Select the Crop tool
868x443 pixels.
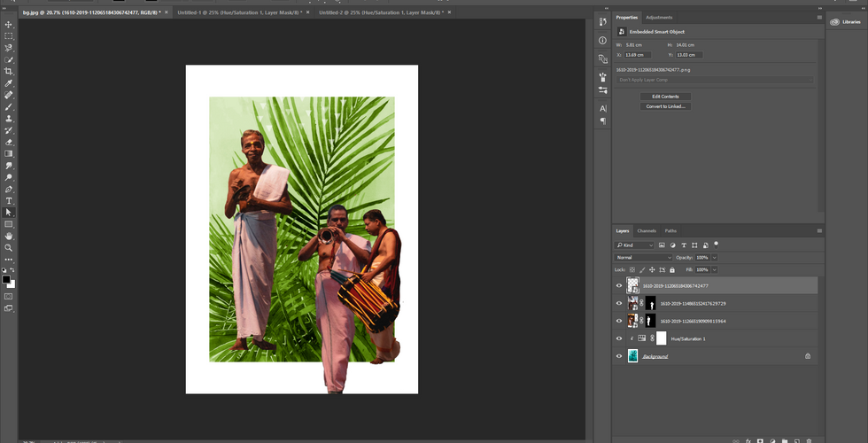click(9, 71)
